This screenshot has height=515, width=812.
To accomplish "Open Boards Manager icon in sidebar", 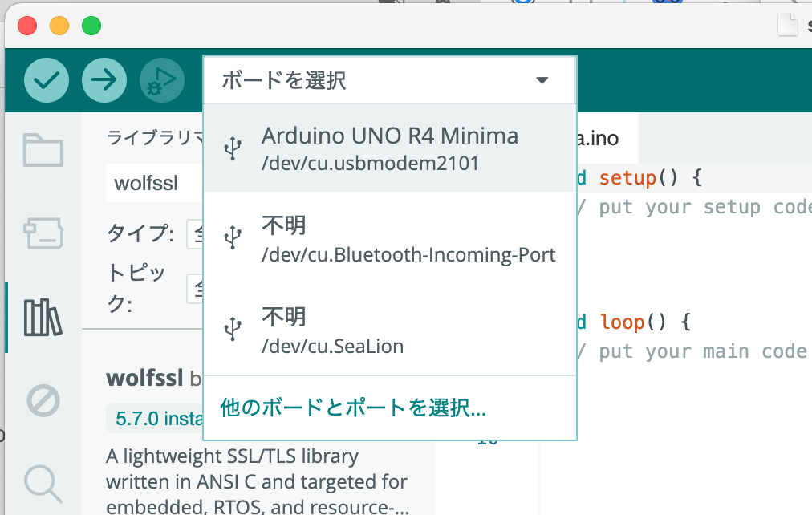I will tap(43, 233).
